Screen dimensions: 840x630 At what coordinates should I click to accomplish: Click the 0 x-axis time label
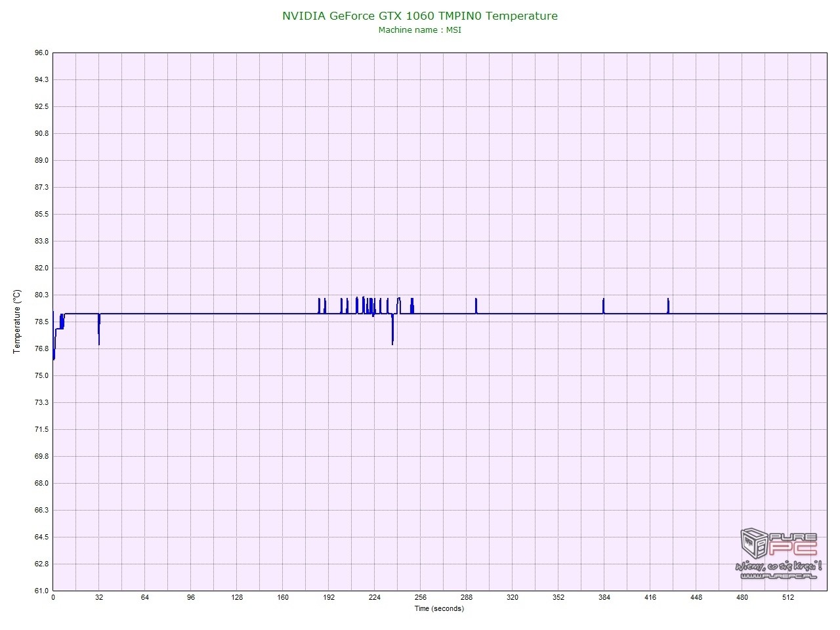(x=53, y=597)
